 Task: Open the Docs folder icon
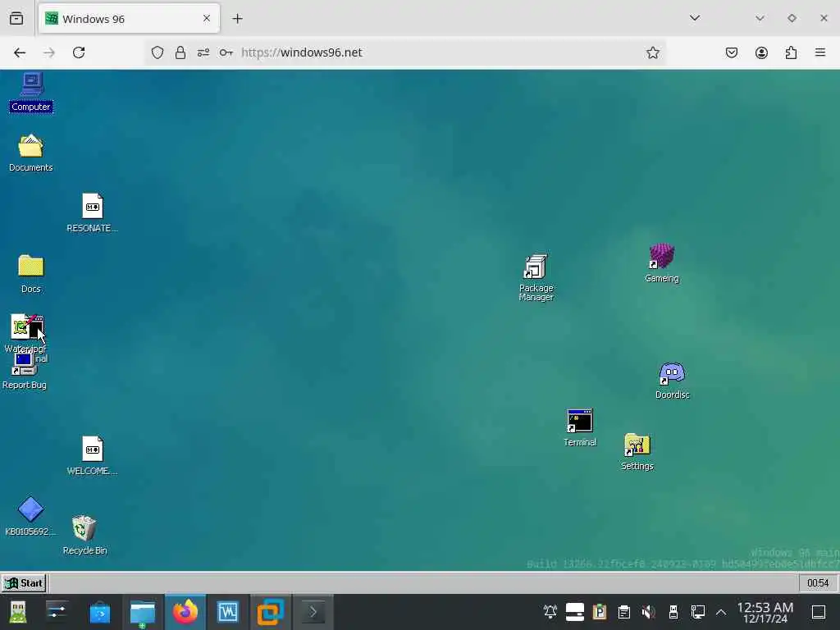[x=30, y=274]
